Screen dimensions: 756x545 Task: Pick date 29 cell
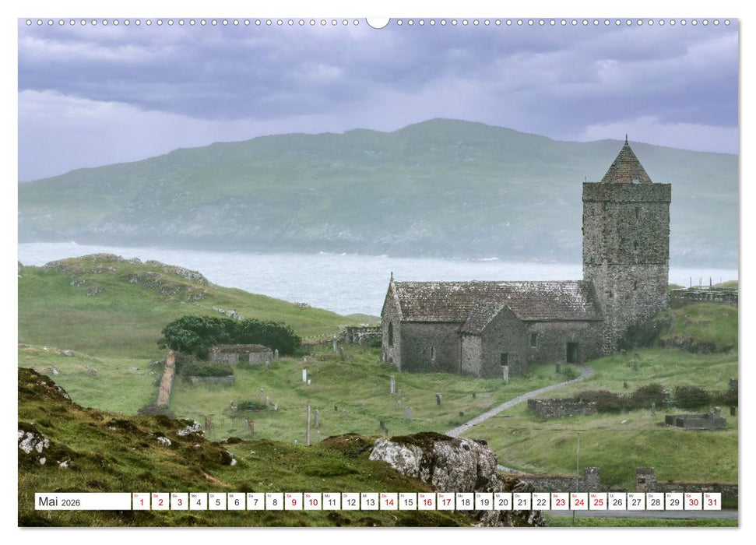click(673, 501)
